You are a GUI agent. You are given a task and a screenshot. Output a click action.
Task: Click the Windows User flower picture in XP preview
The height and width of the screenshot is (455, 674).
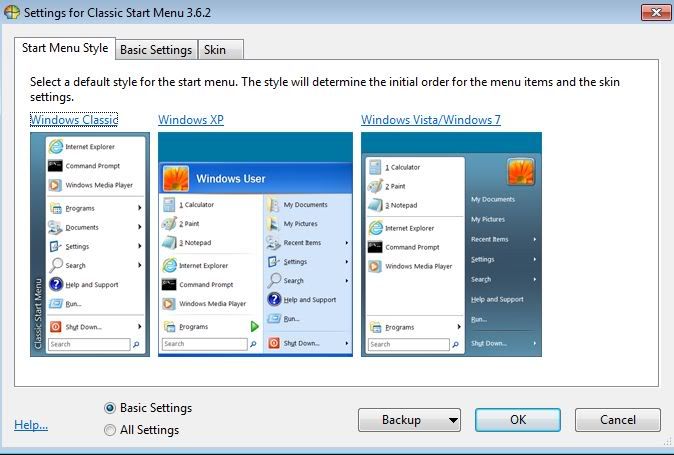[176, 179]
